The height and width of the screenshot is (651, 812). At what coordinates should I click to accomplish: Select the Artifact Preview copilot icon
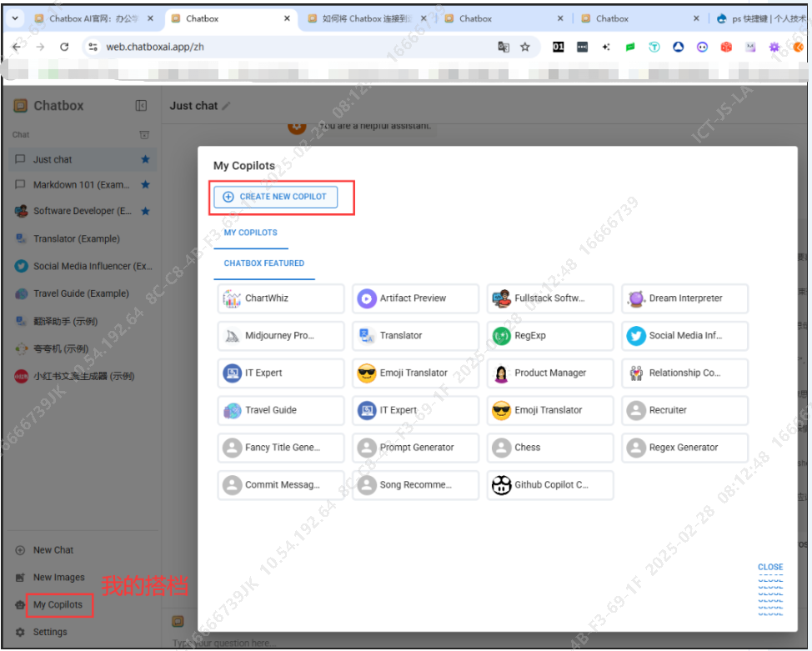tap(367, 298)
